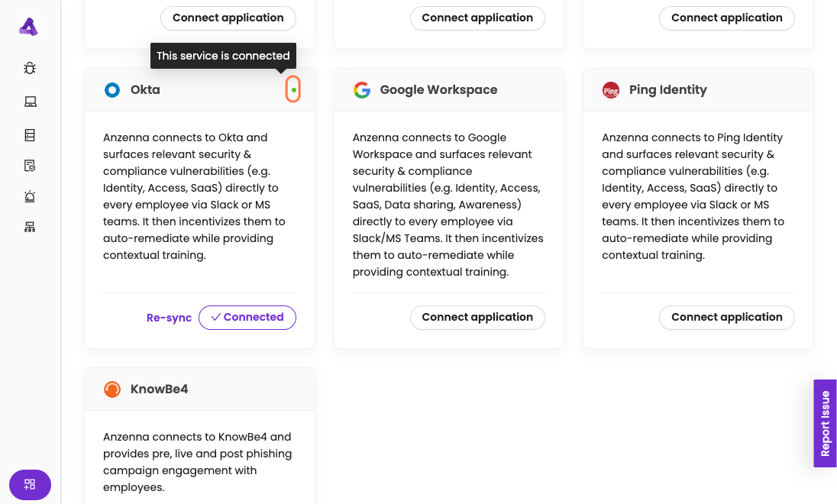Click Okta's green connected status dot

coord(293,90)
